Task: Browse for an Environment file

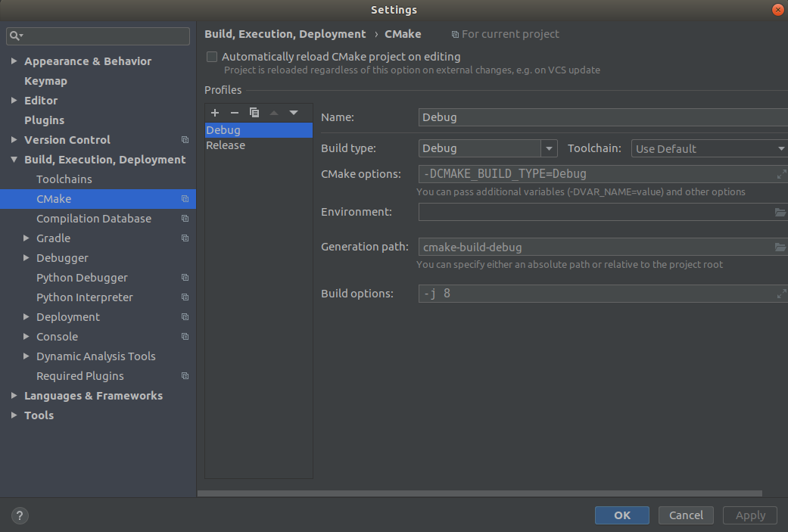Action: click(x=780, y=212)
